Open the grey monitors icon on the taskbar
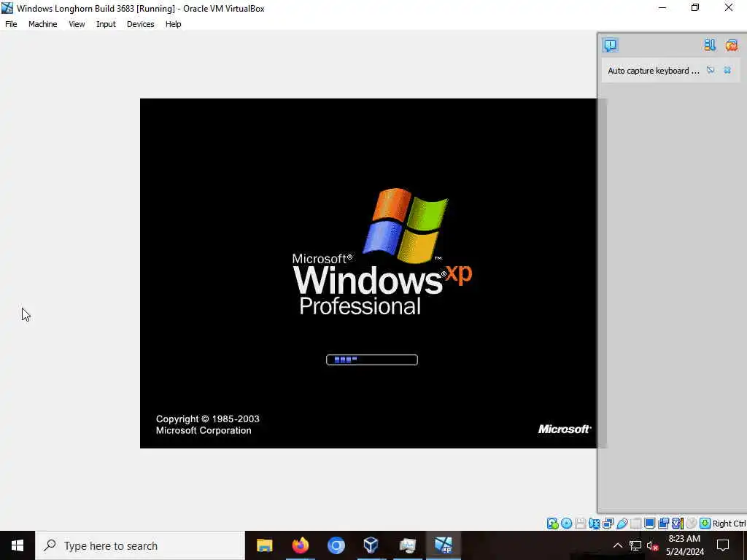The width and height of the screenshot is (747, 560). tap(407, 545)
